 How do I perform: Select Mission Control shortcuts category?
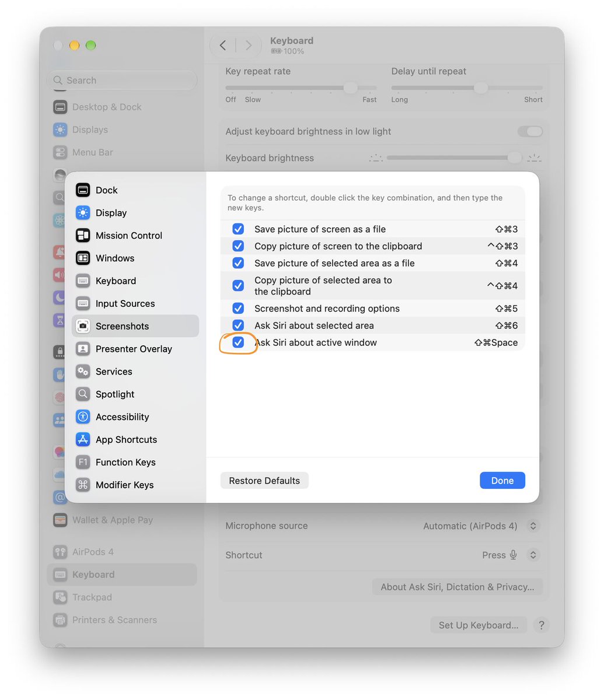tap(135, 236)
